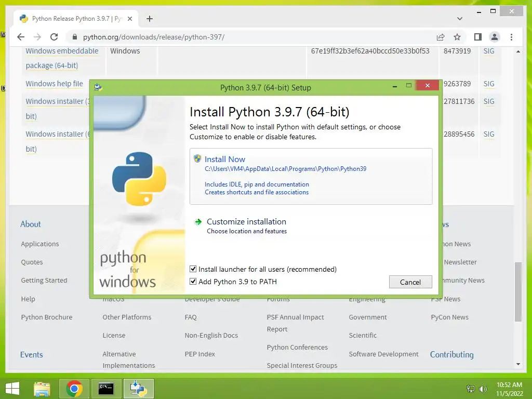
Task: Open Windows Start button
Action: click(x=12, y=389)
